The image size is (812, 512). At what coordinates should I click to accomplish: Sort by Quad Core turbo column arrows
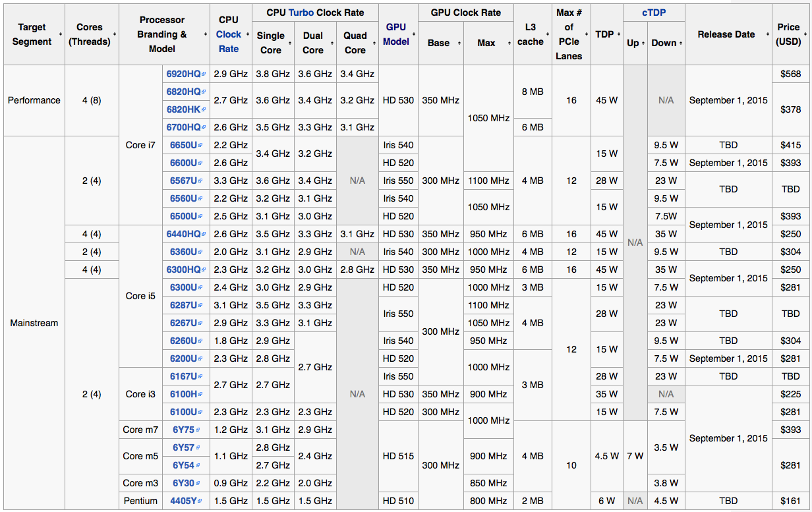pyautogui.click(x=374, y=43)
